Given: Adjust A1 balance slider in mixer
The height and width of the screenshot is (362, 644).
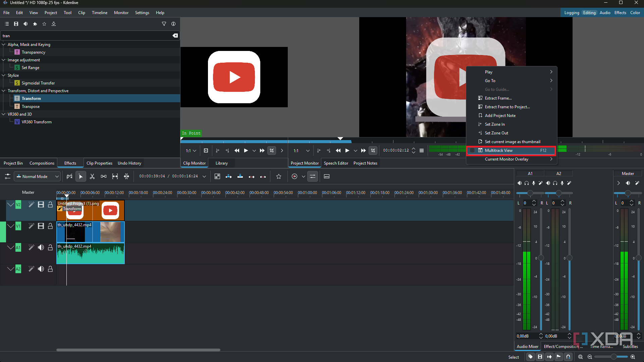Looking at the screenshot, I should 530,193.
